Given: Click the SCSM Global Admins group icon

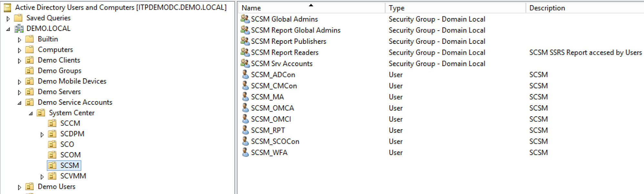Looking at the screenshot, I should (245, 19).
